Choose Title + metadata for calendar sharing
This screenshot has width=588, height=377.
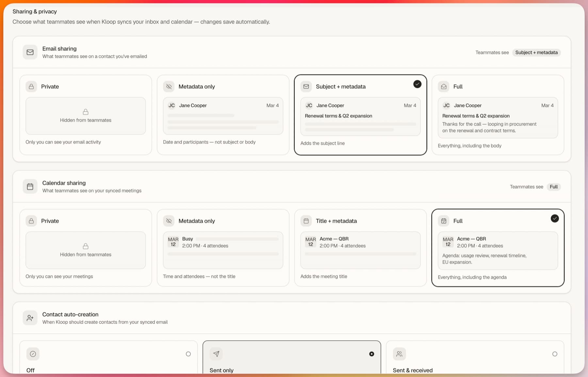click(x=360, y=248)
